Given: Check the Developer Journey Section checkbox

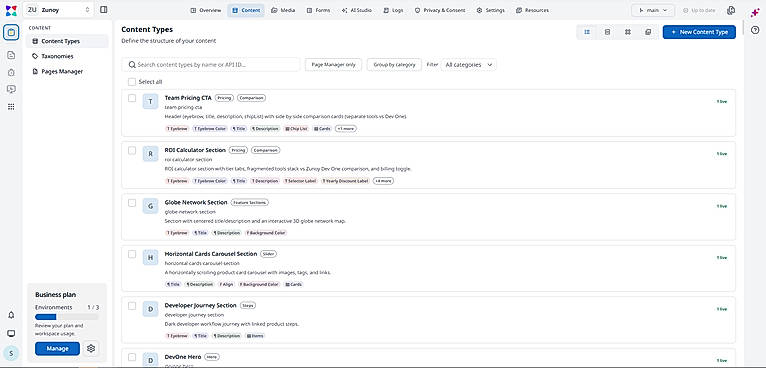Looking at the screenshot, I should [132, 306].
